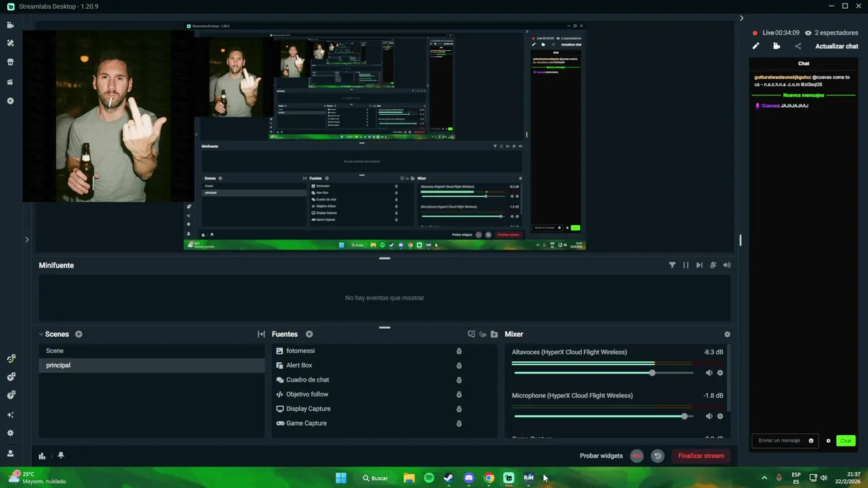Image resolution: width=868 pixels, height=488 pixels.
Task: Open Mixer settings gear in header
Action: click(x=727, y=334)
